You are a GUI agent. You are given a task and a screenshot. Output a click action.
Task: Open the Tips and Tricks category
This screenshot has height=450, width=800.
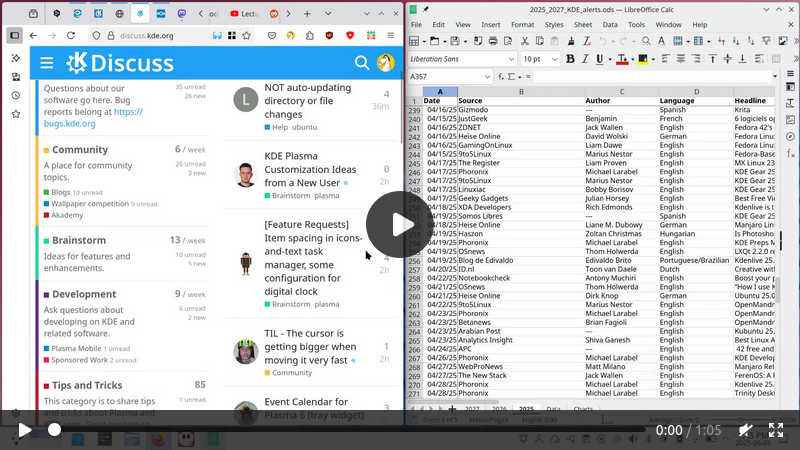click(87, 385)
